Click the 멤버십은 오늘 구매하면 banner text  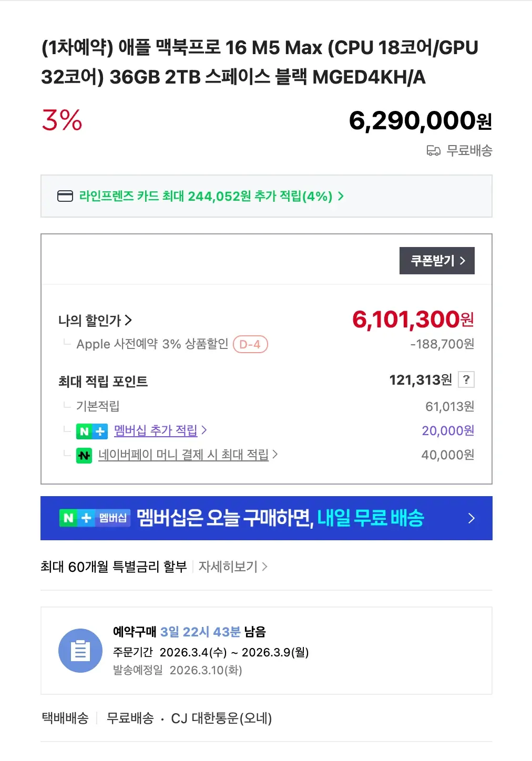224,518
